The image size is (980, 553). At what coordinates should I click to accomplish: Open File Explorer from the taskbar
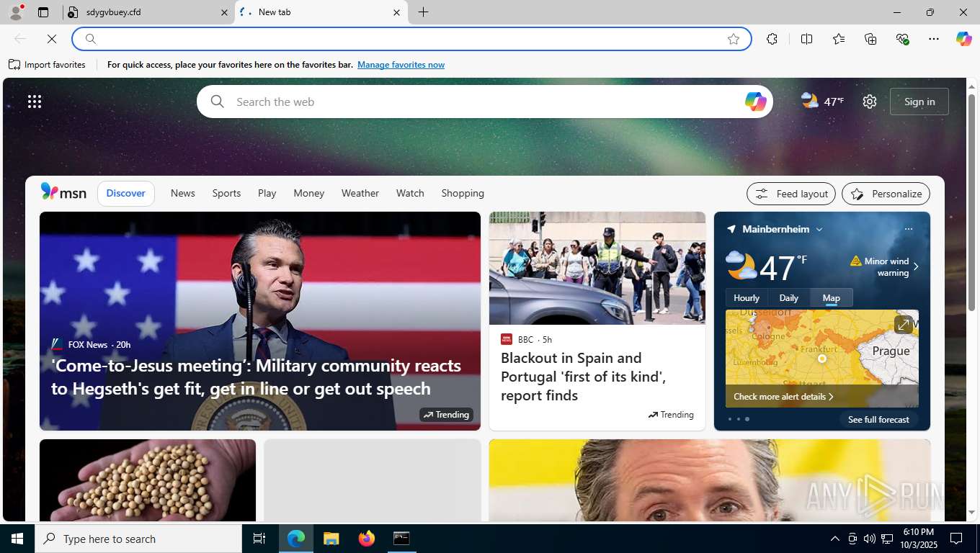[331, 539]
